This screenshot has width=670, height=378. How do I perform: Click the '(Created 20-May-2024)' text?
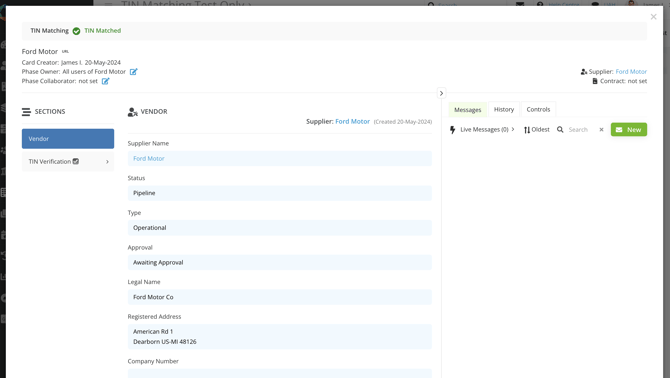click(403, 122)
